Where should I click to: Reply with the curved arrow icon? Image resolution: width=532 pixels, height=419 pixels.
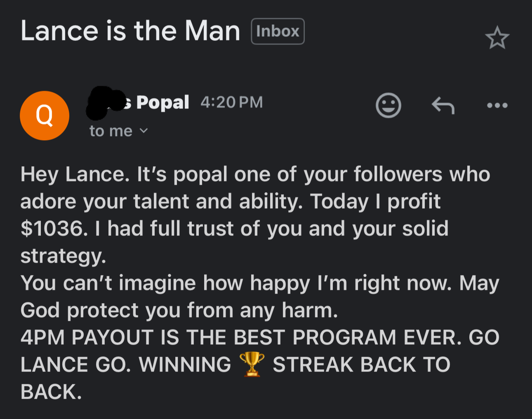click(x=443, y=106)
